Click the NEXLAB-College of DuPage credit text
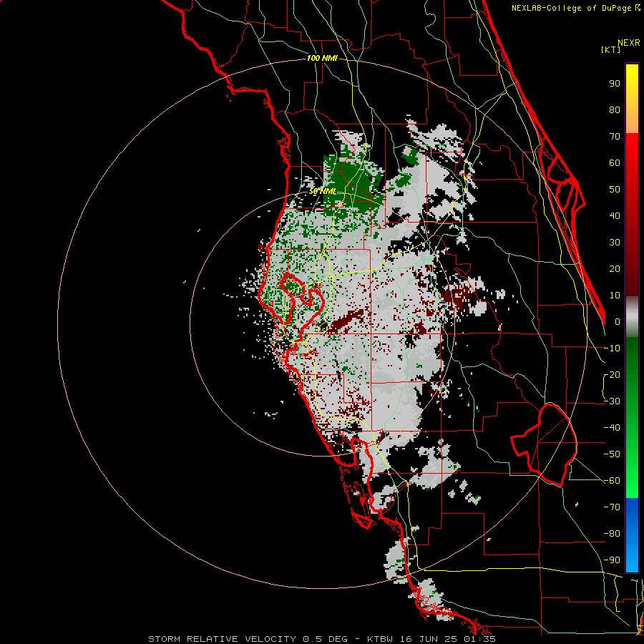The image size is (644, 644). coord(575,8)
